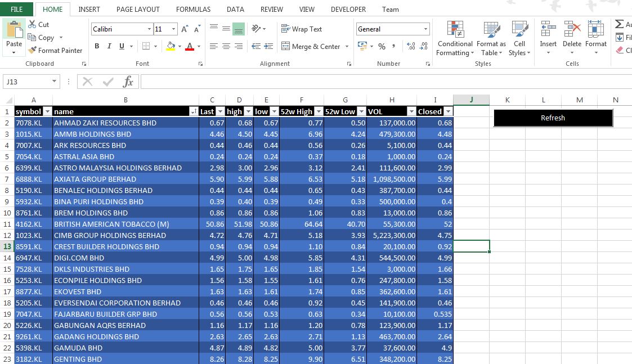
Task: Click the Cut scissors icon
Action: 32,25
